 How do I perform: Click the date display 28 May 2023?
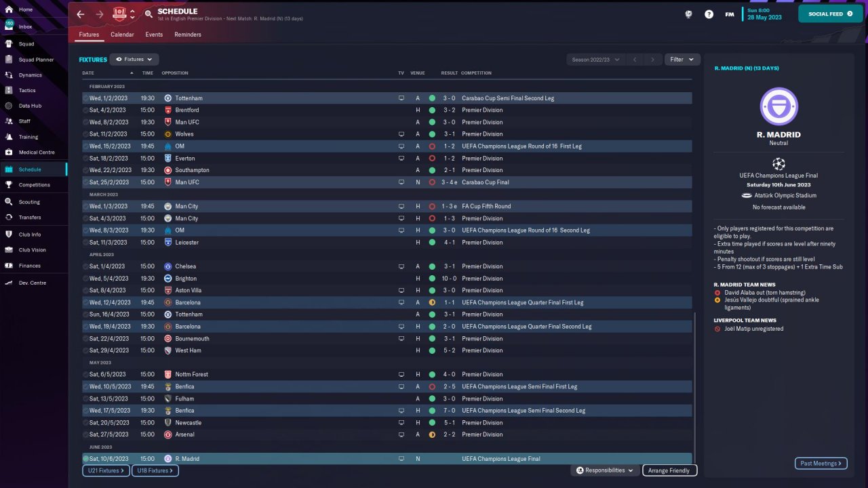tap(765, 18)
